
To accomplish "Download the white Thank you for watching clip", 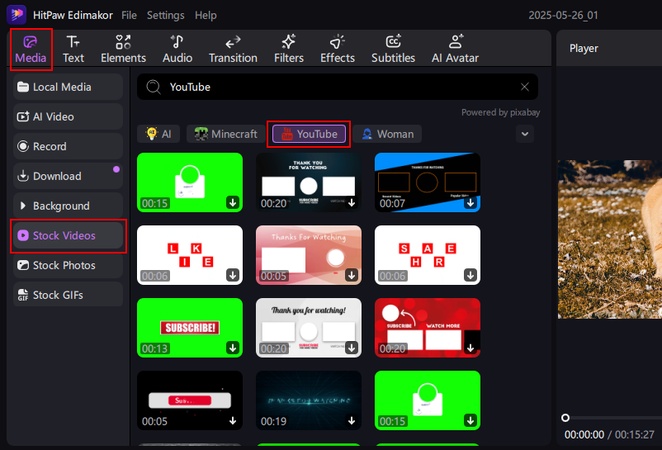I will (351, 348).
